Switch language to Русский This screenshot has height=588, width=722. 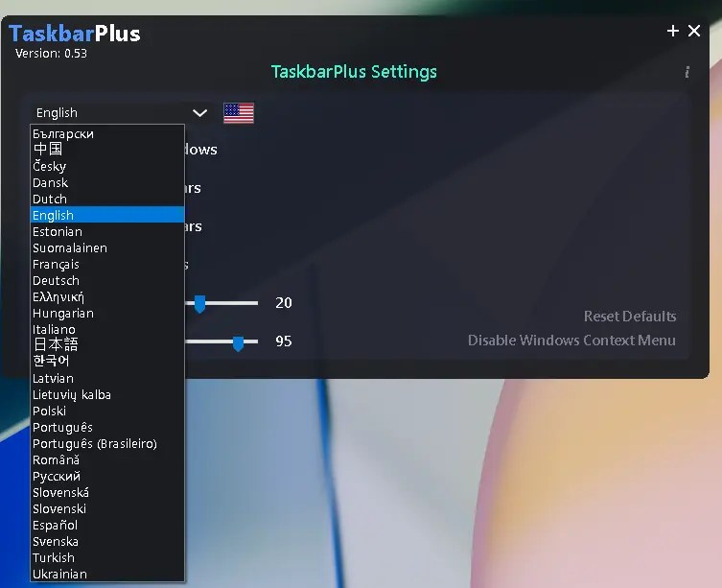click(107, 476)
